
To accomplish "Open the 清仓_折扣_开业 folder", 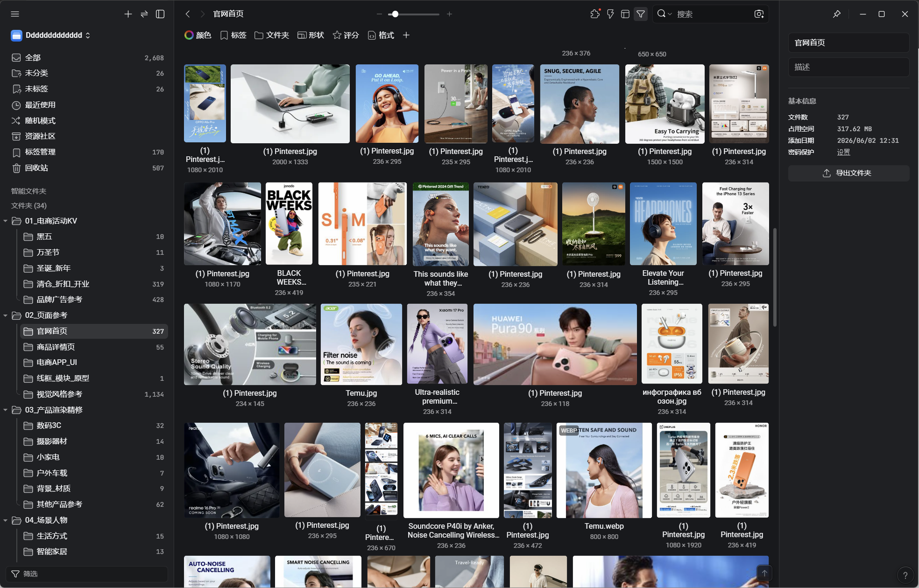I will point(93,284).
